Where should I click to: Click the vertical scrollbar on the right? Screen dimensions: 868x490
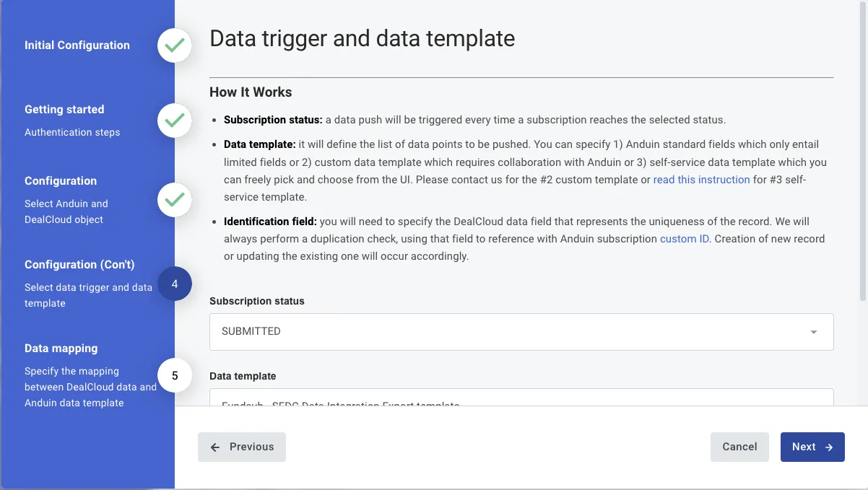point(864,152)
